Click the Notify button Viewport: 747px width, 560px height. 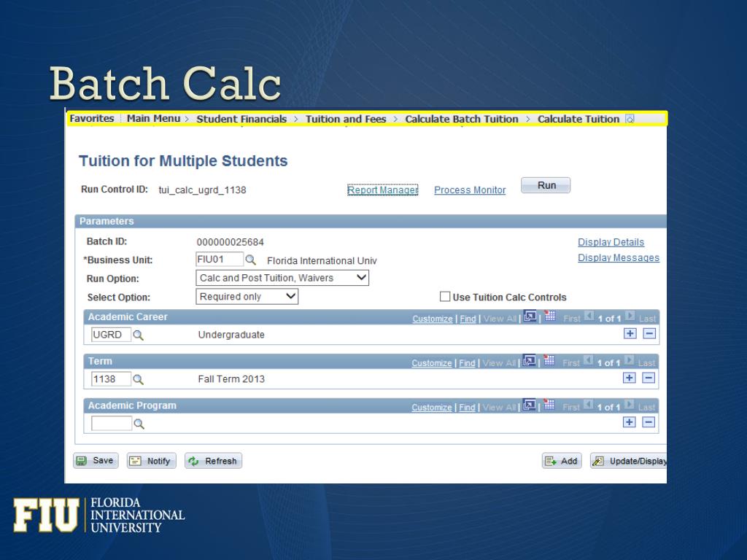pos(152,461)
